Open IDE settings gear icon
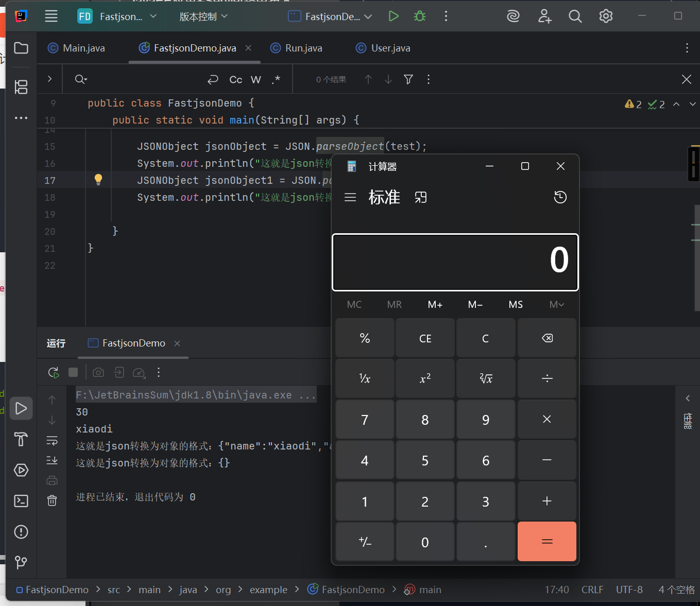This screenshot has height=606, width=700. (606, 16)
